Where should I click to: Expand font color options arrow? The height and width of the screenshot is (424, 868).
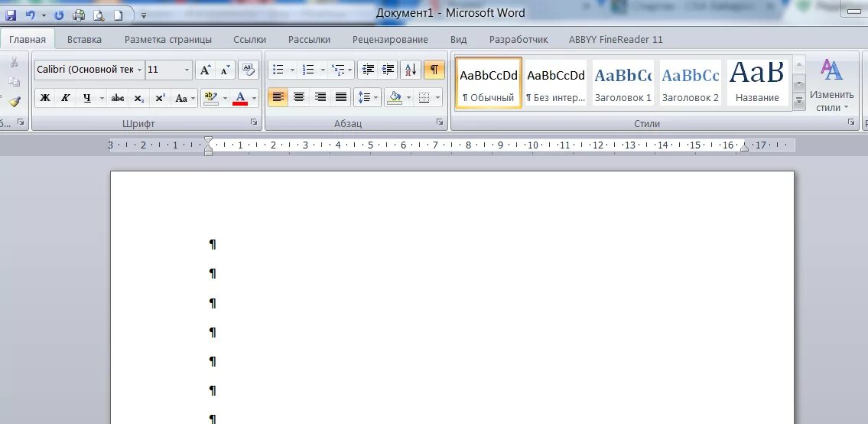pos(254,98)
